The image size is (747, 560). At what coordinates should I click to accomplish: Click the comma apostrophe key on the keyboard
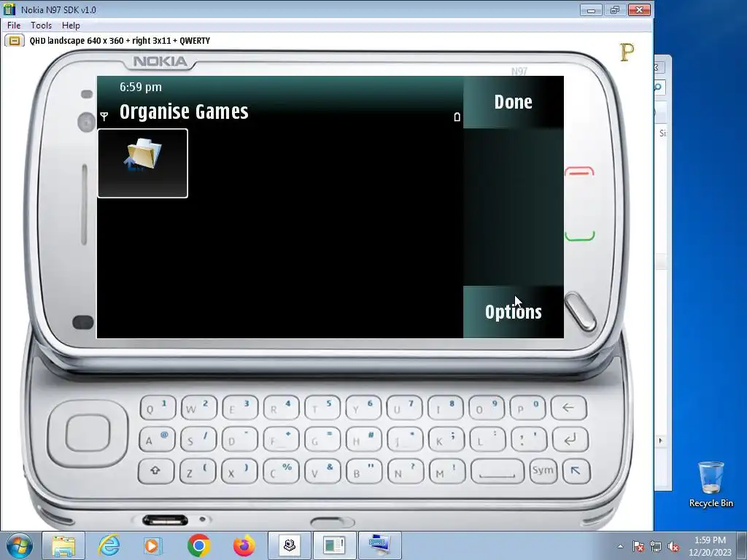pos(529,439)
